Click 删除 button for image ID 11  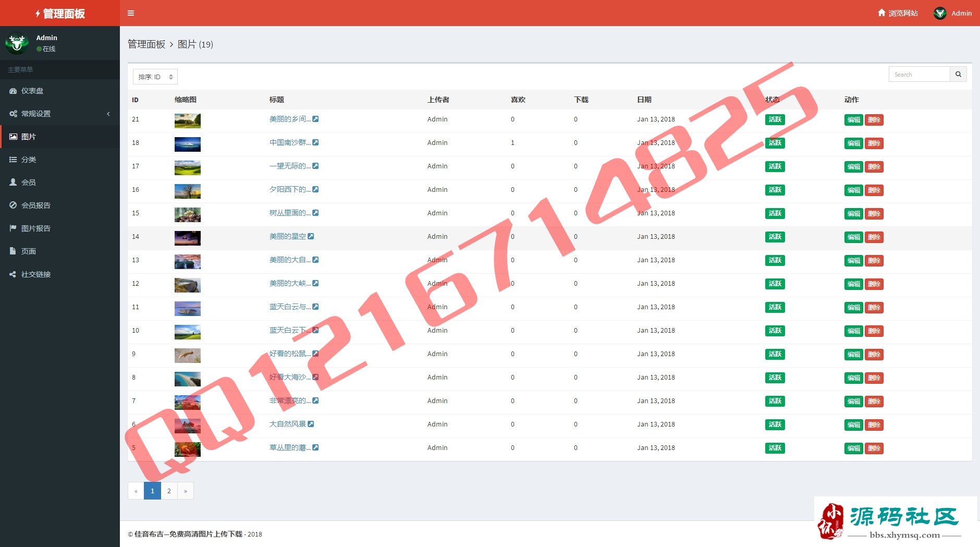click(874, 308)
